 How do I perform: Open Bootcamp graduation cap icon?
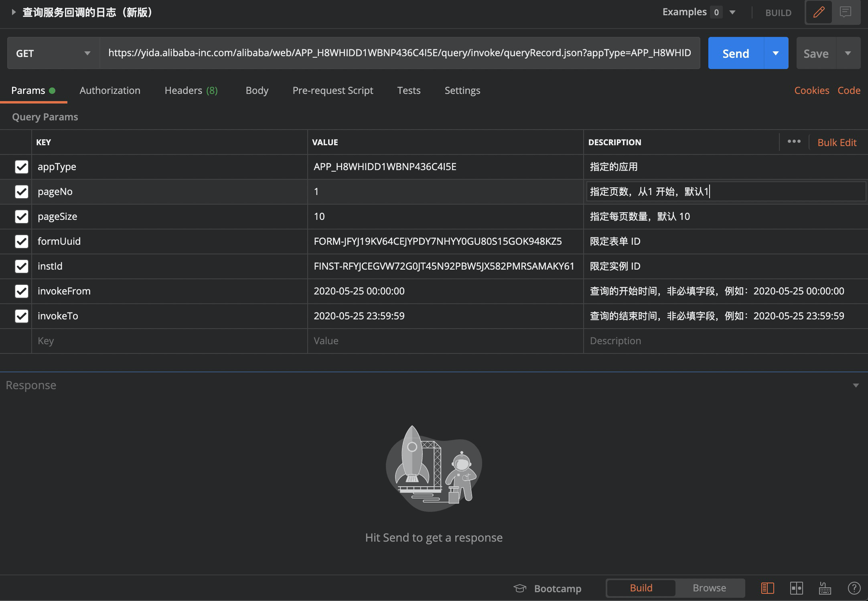[x=520, y=589]
